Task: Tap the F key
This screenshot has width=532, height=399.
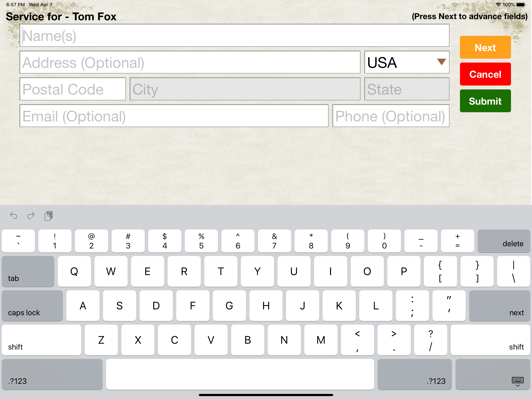Action: [193, 306]
